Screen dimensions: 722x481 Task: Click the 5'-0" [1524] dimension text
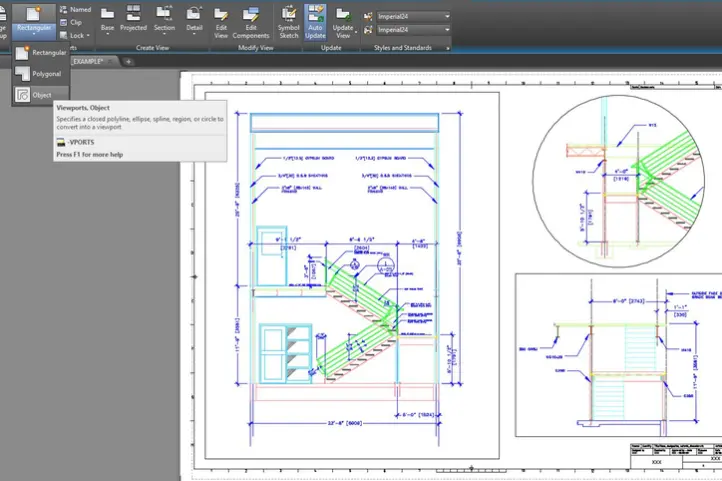(x=418, y=415)
